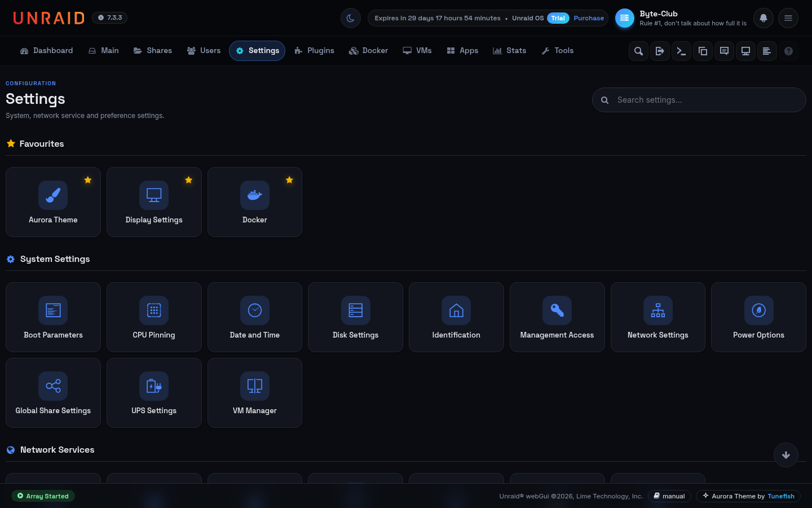Image resolution: width=812 pixels, height=508 pixels.
Task: Open the Tools tab
Action: [557, 51]
